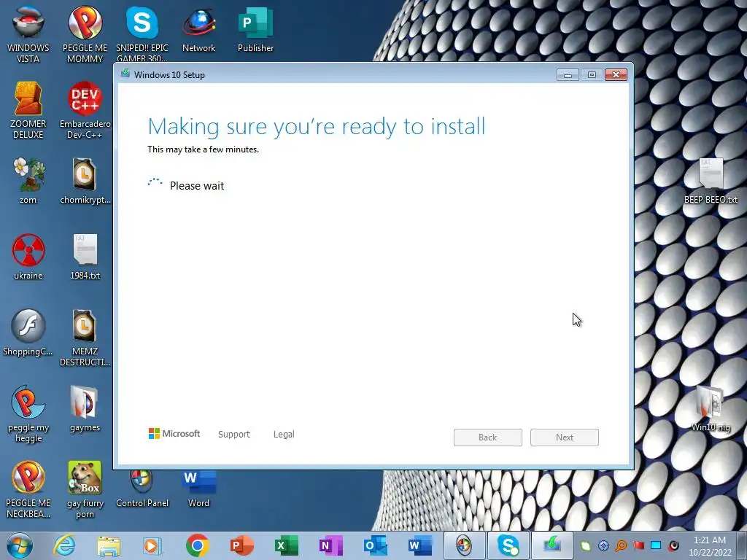Open Excel from the taskbar

[x=286, y=545]
